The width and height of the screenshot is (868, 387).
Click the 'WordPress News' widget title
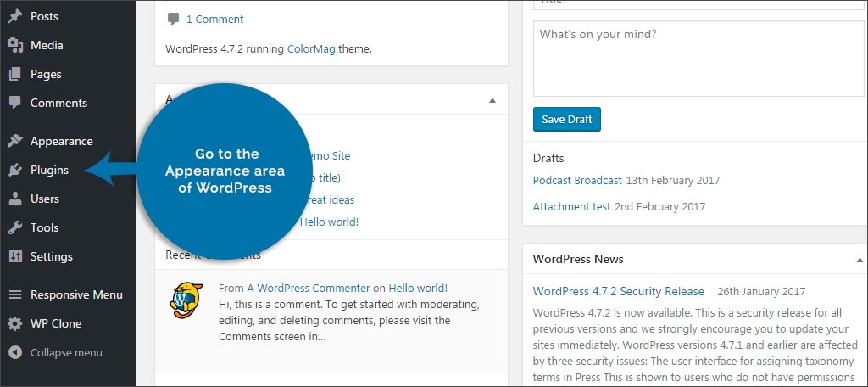coord(578,259)
